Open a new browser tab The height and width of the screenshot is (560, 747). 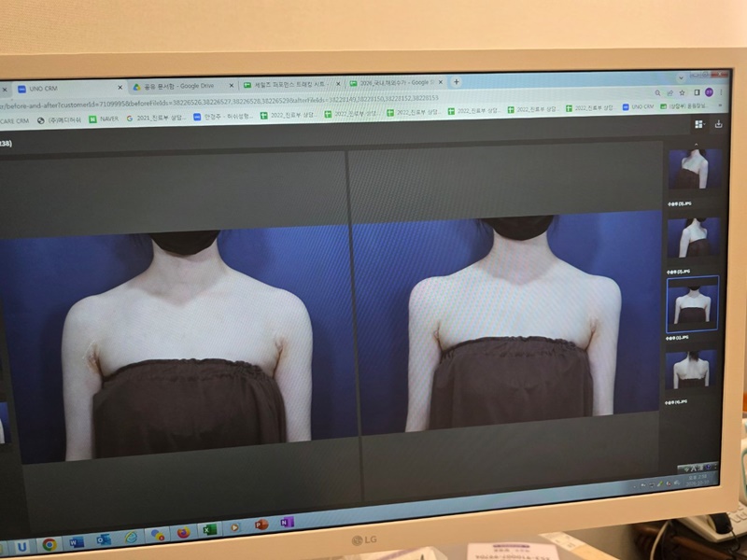pos(456,82)
